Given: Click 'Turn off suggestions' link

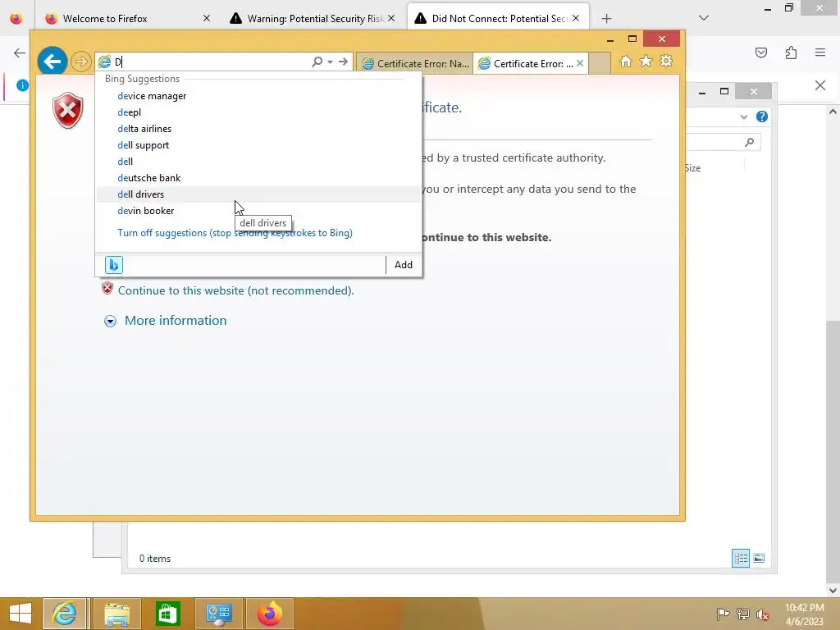Looking at the screenshot, I should pos(235,233).
